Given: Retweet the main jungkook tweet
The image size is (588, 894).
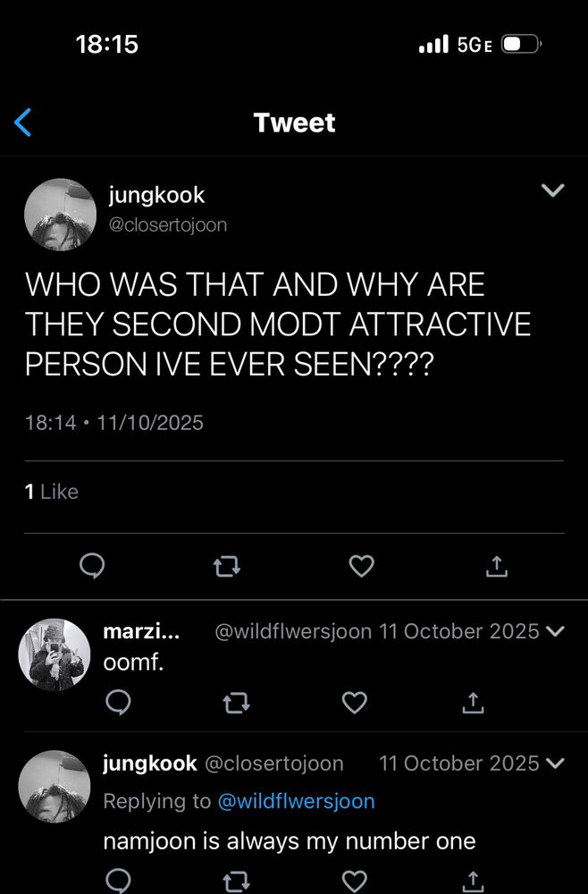Looking at the screenshot, I should (x=227, y=566).
